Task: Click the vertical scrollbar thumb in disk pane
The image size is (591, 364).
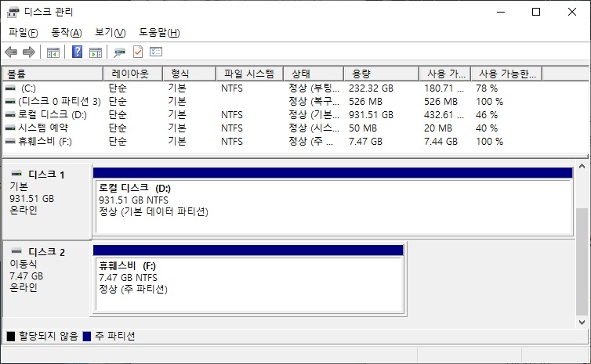Action: 582,261
